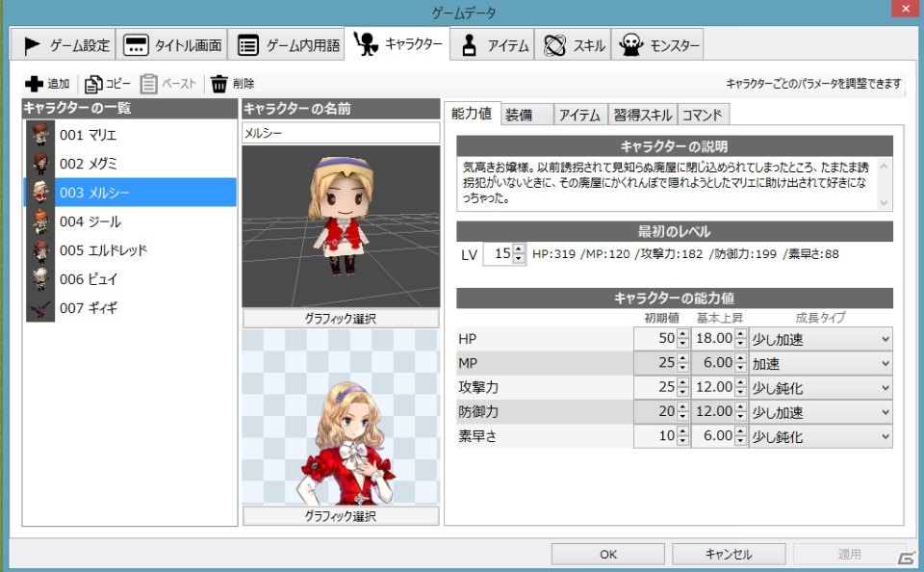Click グラフィック選択 under the 3D model
This screenshot has height=572, width=924.
coord(341,319)
